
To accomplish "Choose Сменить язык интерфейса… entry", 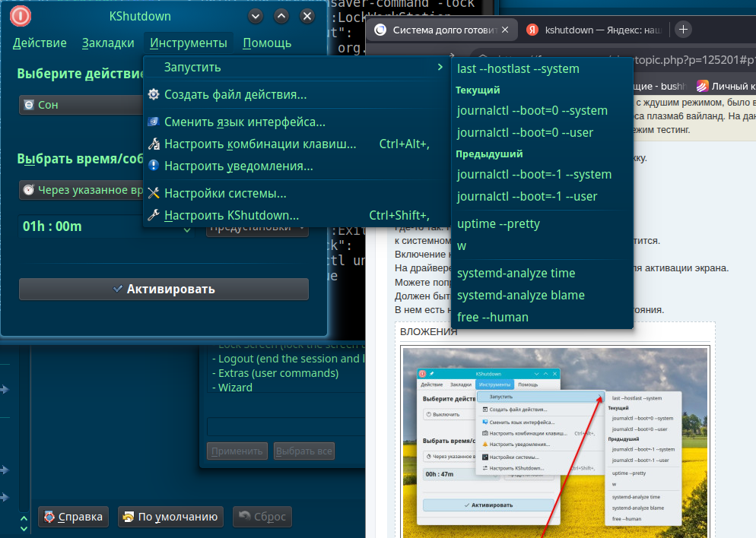I will 297,122.
